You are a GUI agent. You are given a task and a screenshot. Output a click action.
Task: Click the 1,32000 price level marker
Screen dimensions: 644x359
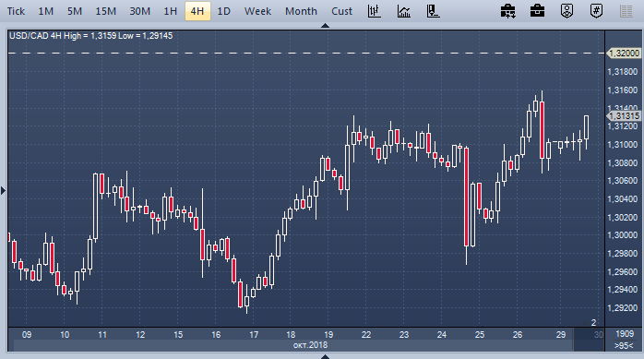[x=624, y=54]
